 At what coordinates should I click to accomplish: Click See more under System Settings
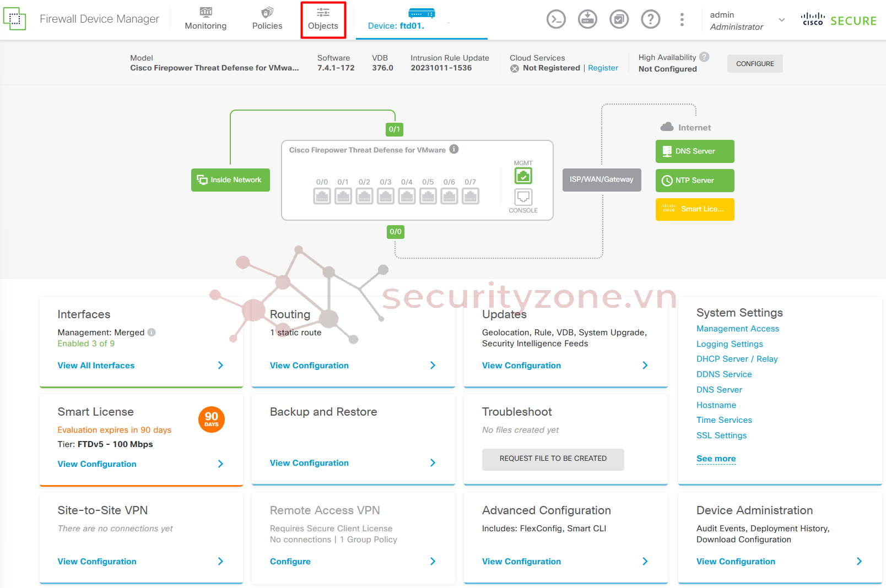tap(716, 459)
